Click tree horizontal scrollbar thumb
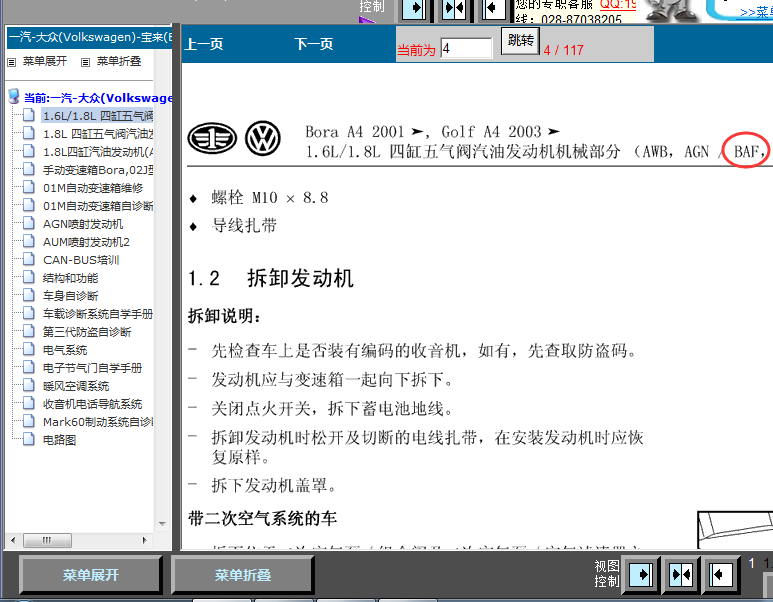Viewport: 773px width, 602px height. click(47, 540)
